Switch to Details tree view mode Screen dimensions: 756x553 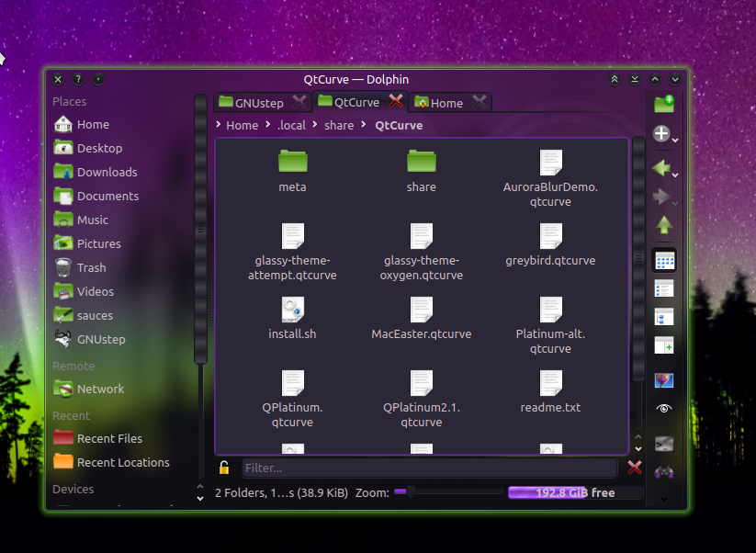[664, 317]
